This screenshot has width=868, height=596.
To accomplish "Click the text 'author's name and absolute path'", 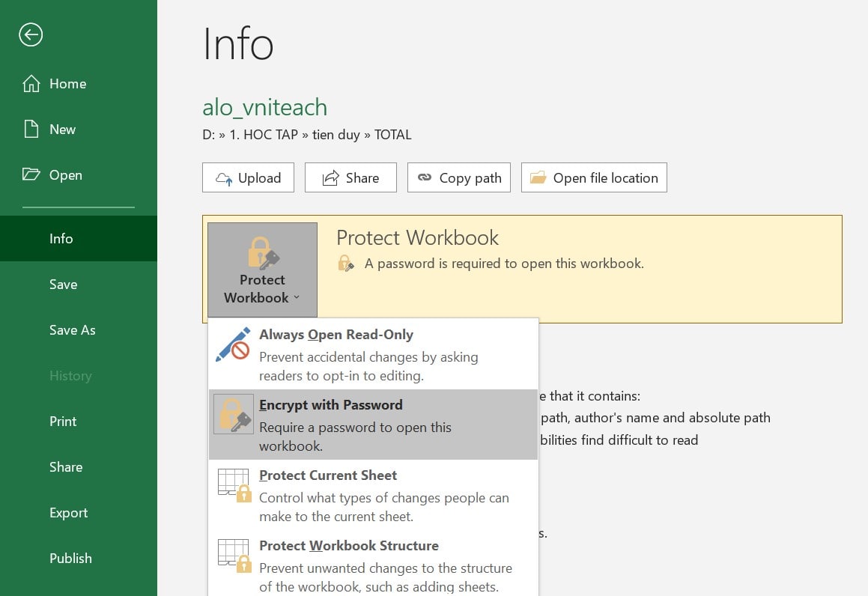I will point(672,418).
